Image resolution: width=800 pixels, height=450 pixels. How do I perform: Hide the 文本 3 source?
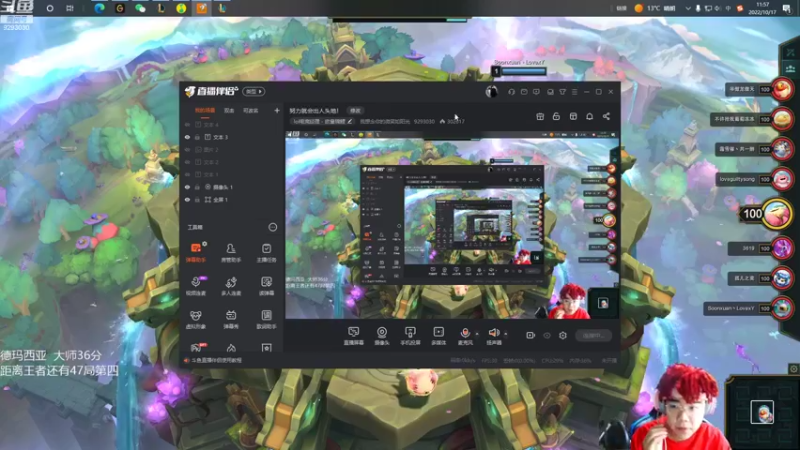[187, 137]
